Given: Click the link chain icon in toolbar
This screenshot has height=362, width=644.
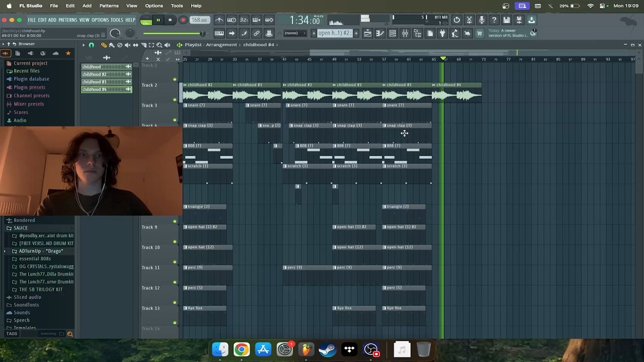Looking at the screenshot, I should (x=257, y=33).
